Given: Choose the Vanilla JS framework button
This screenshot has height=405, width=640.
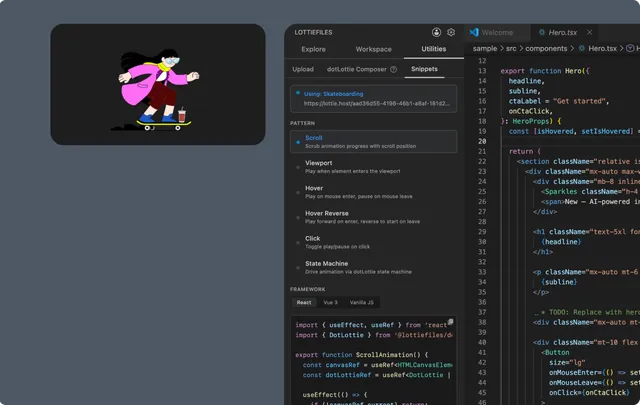Looking at the screenshot, I should tap(361, 303).
